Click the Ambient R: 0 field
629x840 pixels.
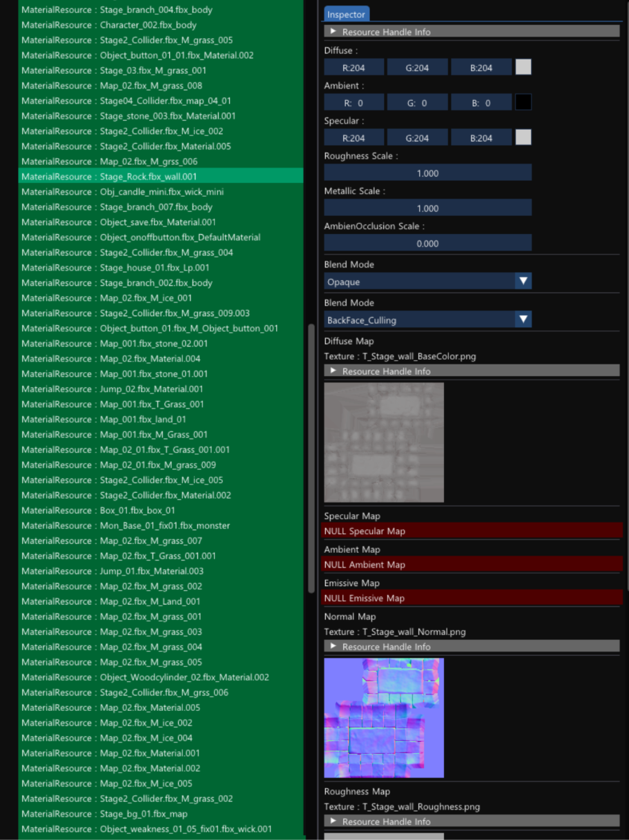point(354,102)
